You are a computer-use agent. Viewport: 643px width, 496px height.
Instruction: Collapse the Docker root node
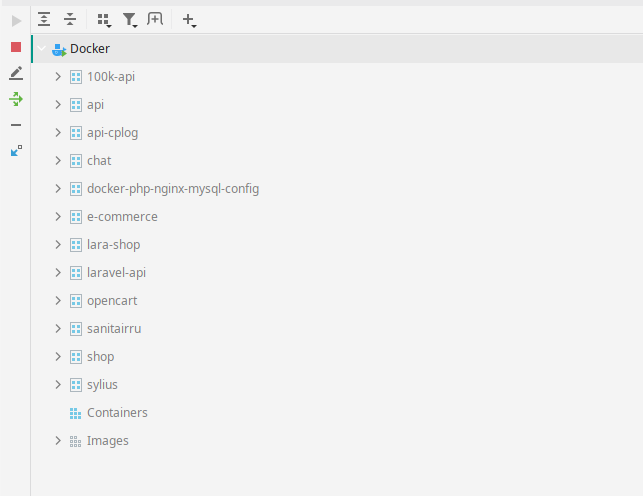tap(41, 48)
